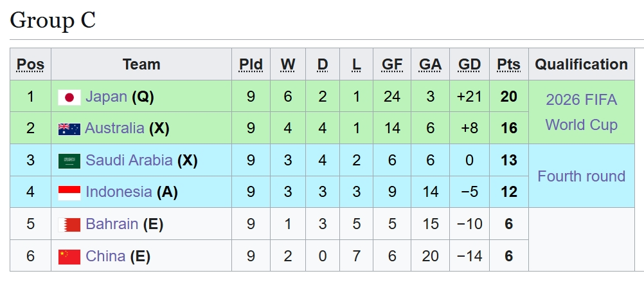Open the Bahrain team link
This screenshot has height=287, width=644.
pyautogui.click(x=112, y=224)
